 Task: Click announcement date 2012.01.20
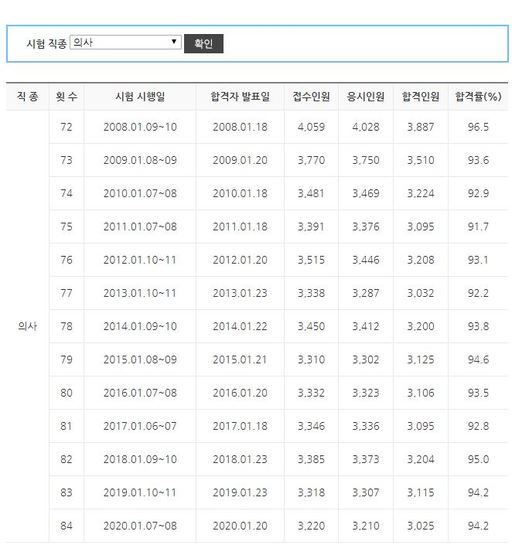click(240, 260)
